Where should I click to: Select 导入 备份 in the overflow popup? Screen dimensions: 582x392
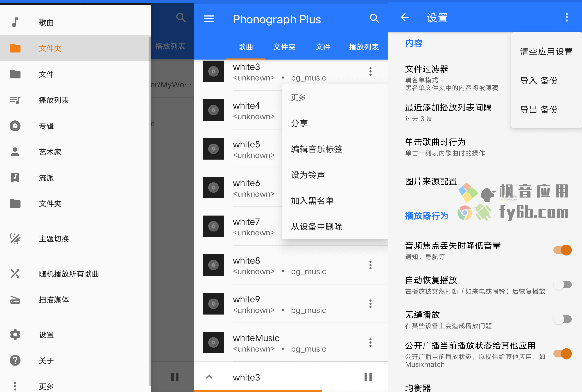(x=546, y=80)
